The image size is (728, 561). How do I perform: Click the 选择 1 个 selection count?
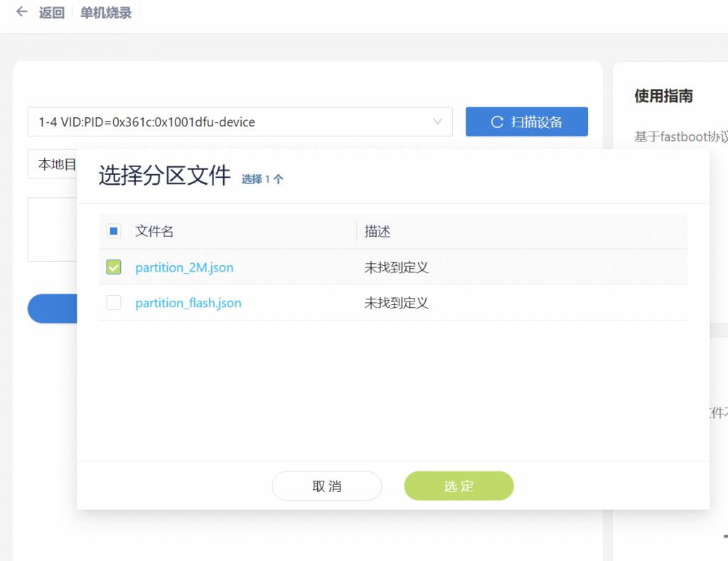click(262, 179)
